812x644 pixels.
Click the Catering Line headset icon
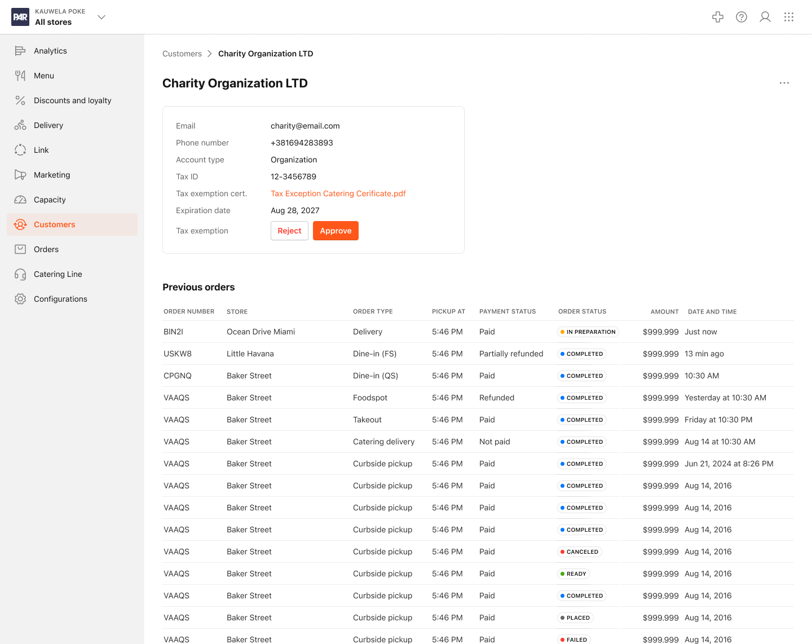[20, 274]
